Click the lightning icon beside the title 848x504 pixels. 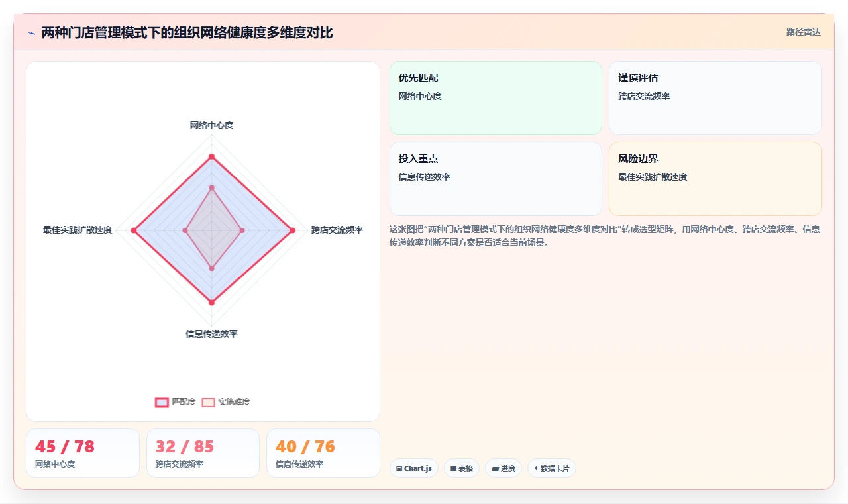point(31,32)
